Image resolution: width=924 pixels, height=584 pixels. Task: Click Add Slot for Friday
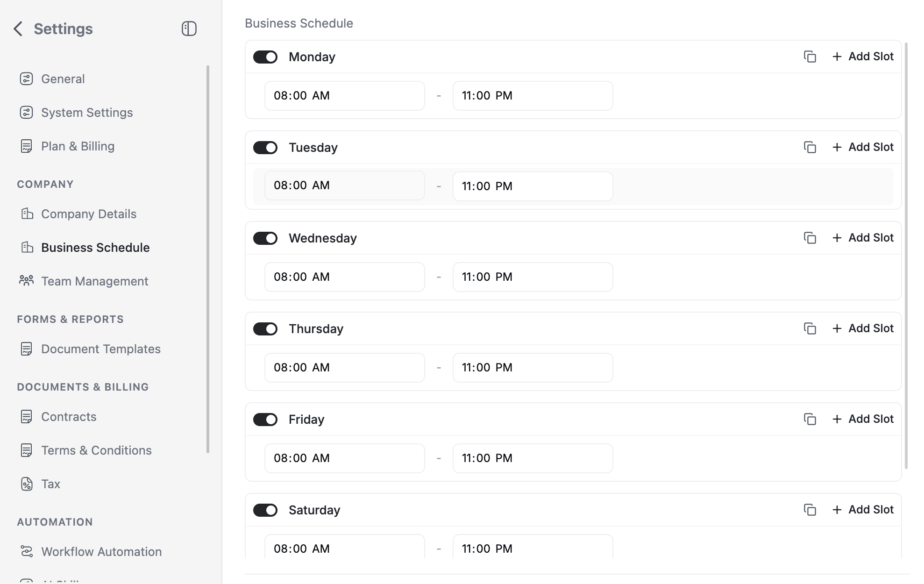[862, 419]
